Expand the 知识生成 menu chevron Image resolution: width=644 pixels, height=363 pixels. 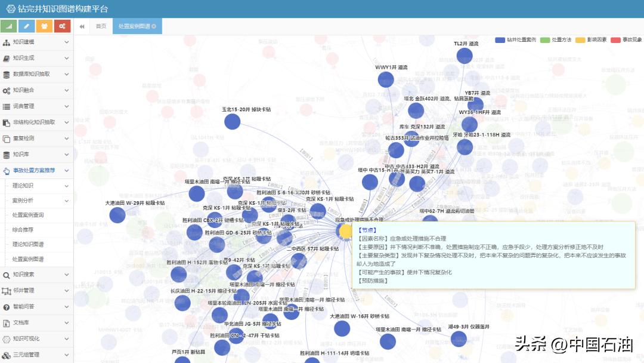(x=67, y=58)
